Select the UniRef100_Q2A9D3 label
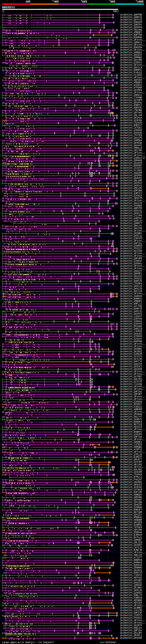 click(131, 593)
